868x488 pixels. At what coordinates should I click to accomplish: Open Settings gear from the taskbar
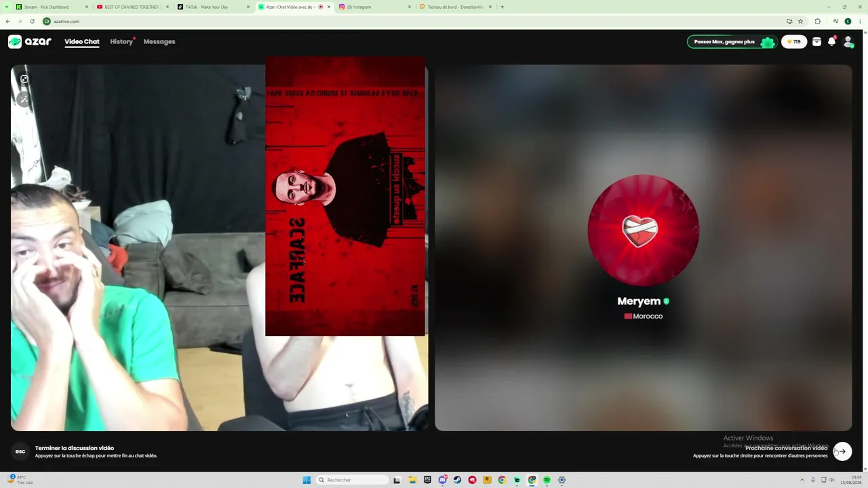point(561,480)
